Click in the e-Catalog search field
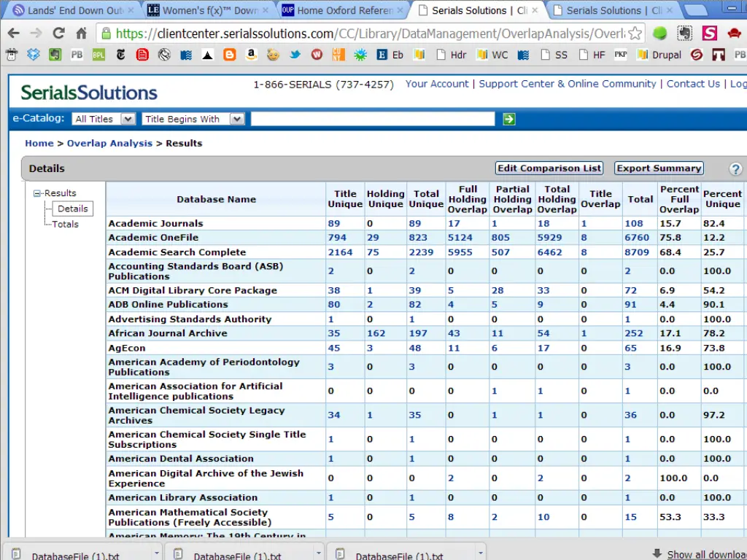Screen dimensions: 747x560 click(373, 119)
